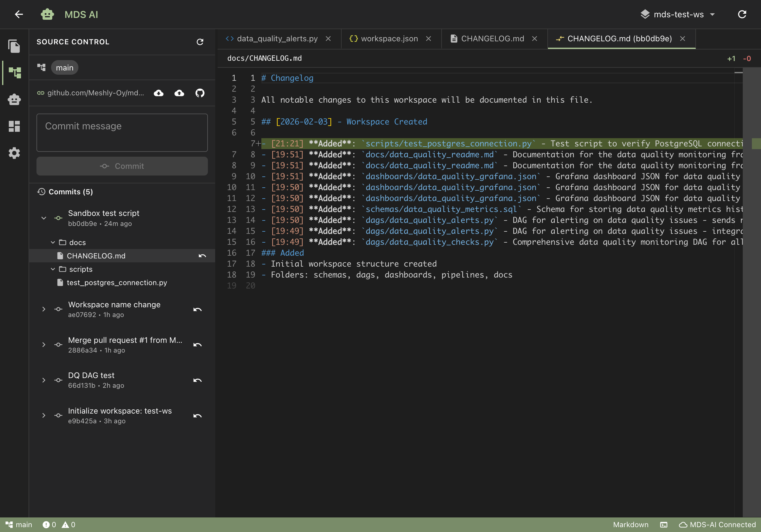
Task: Revert the DQ DAG test commit
Action: point(198,380)
